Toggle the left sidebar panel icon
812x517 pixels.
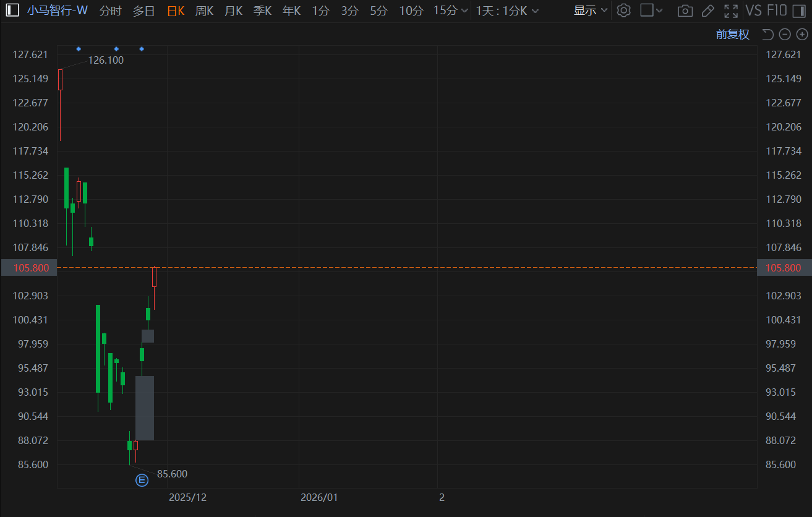coord(12,11)
